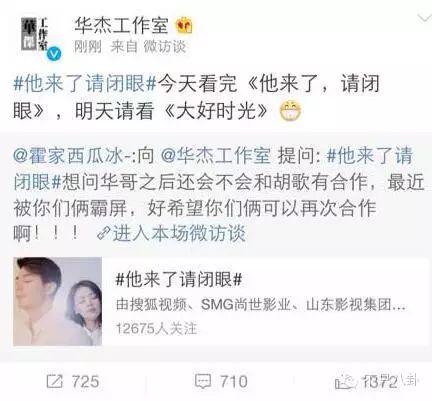Open 华杰工作室 profile avatar

click(x=35, y=34)
